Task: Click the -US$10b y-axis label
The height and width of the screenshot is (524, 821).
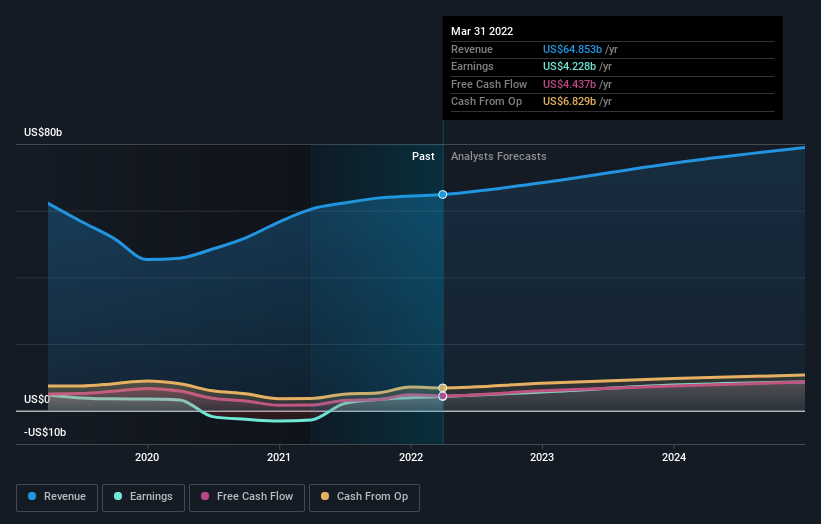Action: (45, 432)
